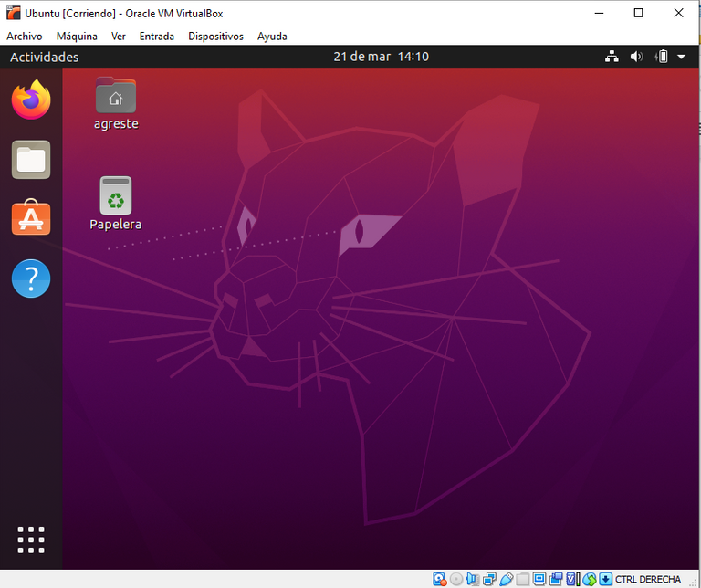Viewport: 701px width, 588px height.
Task: Maximize the VirtualBox window
Action: (638, 13)
